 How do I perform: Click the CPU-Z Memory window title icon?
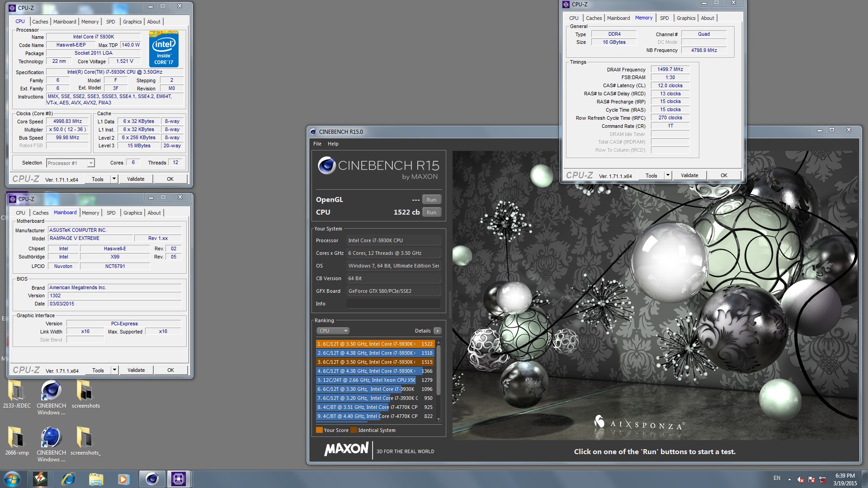pyautogui.click(x=566, y=5)
